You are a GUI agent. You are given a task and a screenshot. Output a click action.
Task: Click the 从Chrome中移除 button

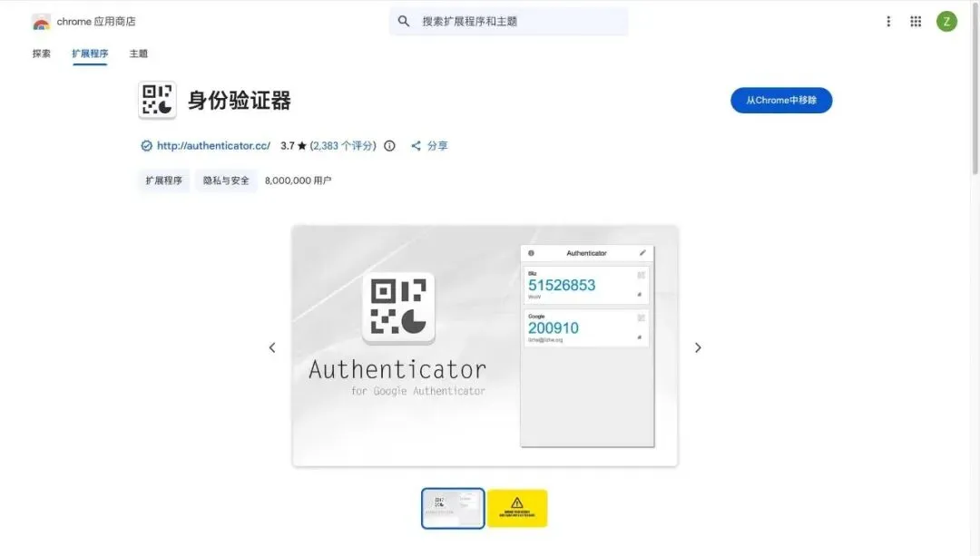tap(781, 100)
